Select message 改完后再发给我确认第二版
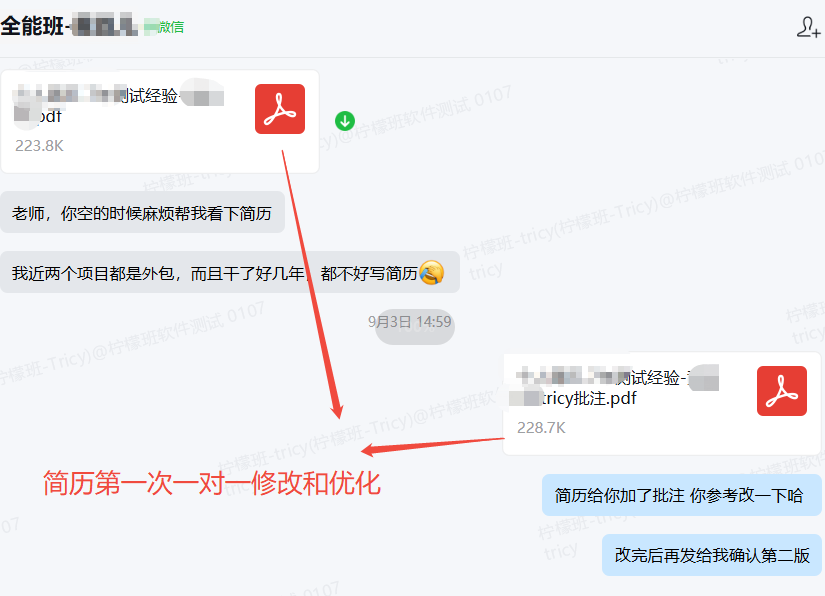This screenshot has width=825, height=596. [712, 555]
